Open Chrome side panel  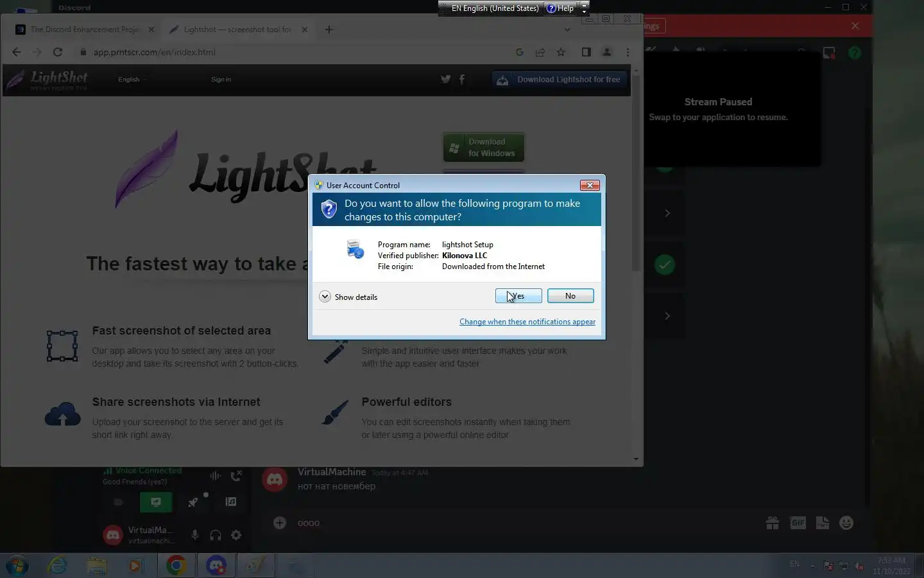coord(586,52)
